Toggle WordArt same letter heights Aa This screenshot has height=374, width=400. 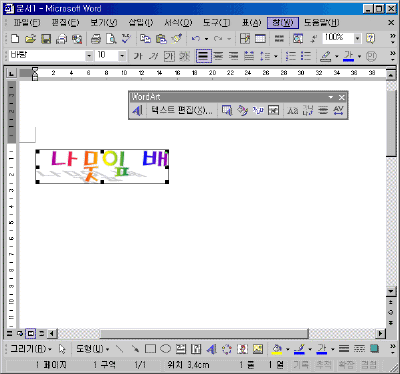[292, 110]
